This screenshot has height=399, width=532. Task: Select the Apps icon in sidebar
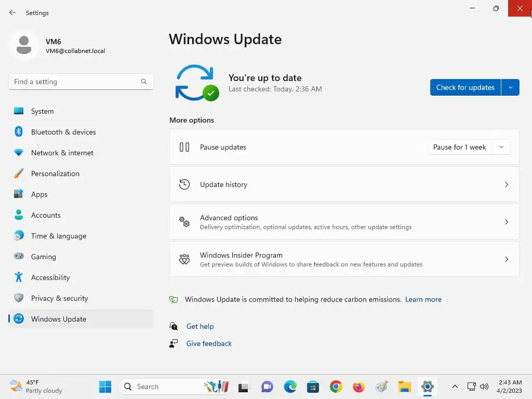[19, 194]
